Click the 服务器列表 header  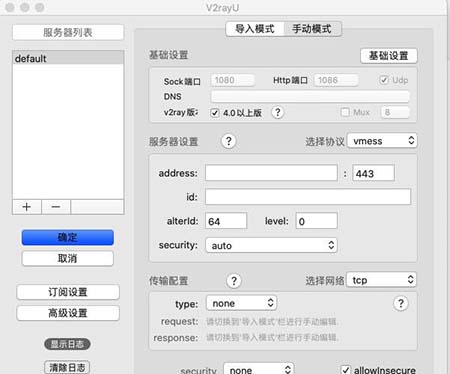[68, 32]
